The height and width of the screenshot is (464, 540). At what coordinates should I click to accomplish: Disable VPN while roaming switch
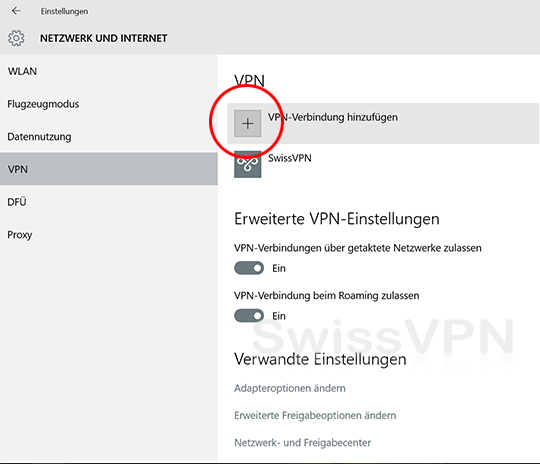(x=249, y=316)
